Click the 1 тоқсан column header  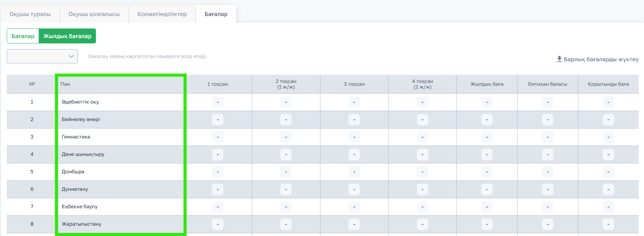click(218, 84)
